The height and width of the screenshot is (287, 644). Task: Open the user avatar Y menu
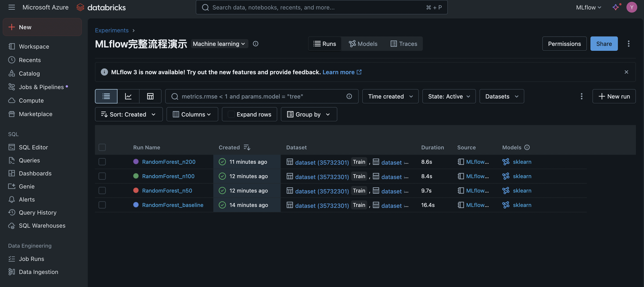(x=631, y=7)
